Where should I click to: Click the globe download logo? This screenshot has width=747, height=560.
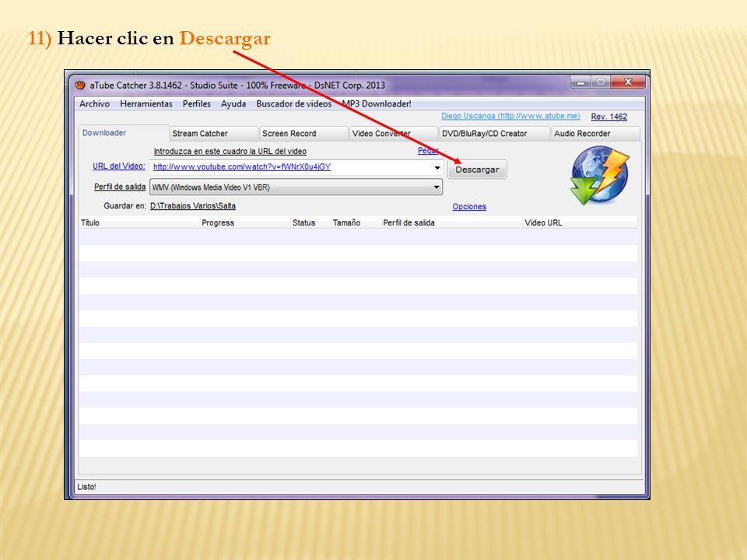coord(599,176)
